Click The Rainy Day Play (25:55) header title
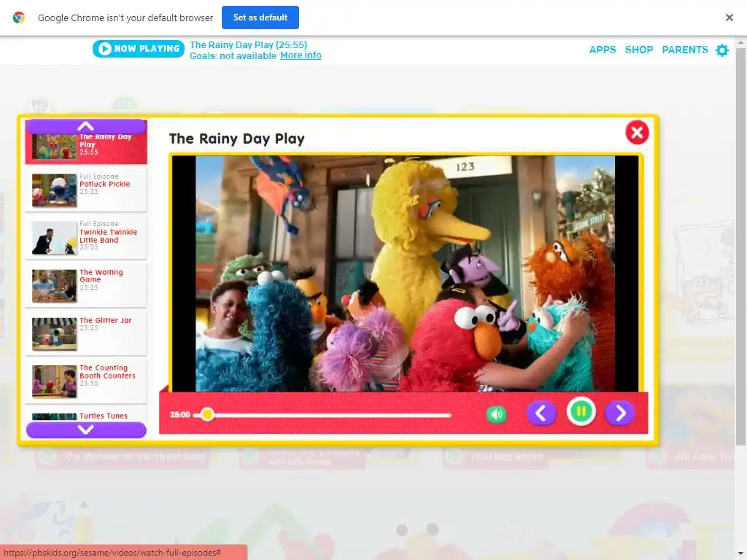The width and height of the screenshot is (747, 560). tap(248, 44)
